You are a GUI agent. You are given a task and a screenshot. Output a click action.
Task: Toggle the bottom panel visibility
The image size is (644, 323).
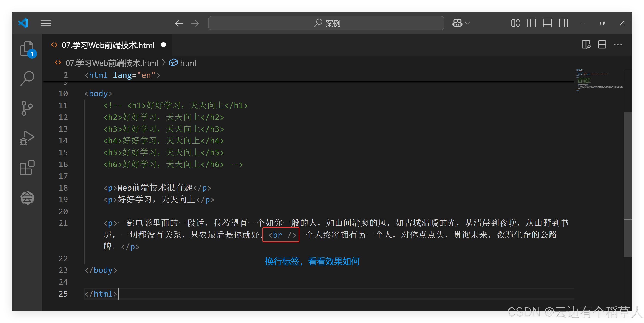[547, 23]
